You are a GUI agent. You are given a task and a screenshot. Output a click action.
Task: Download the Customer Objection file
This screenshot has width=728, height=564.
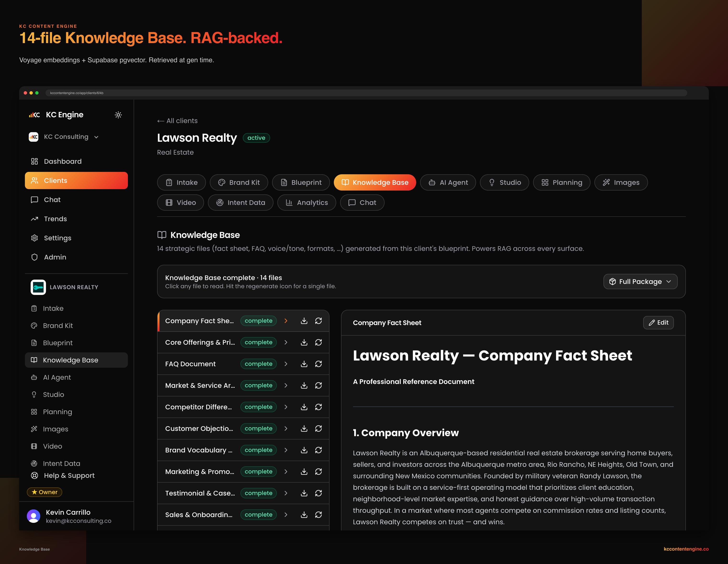tap(304, 429)
